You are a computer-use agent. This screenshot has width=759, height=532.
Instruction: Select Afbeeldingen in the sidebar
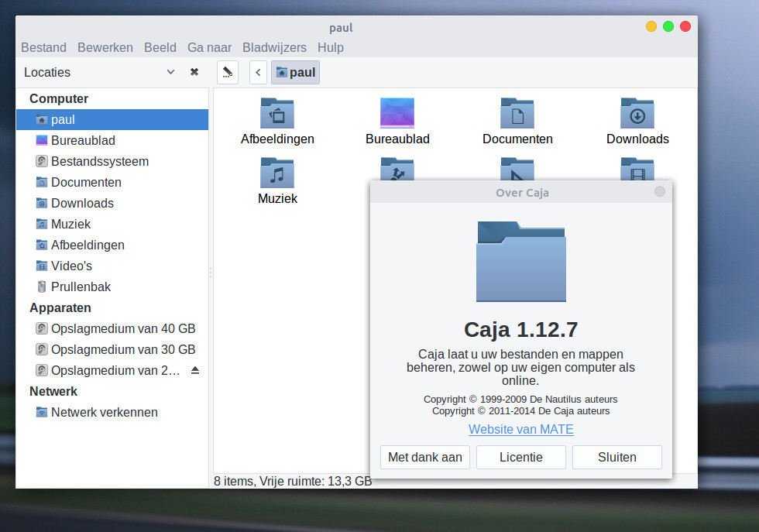pyautogui.click(x=112, y=245)
